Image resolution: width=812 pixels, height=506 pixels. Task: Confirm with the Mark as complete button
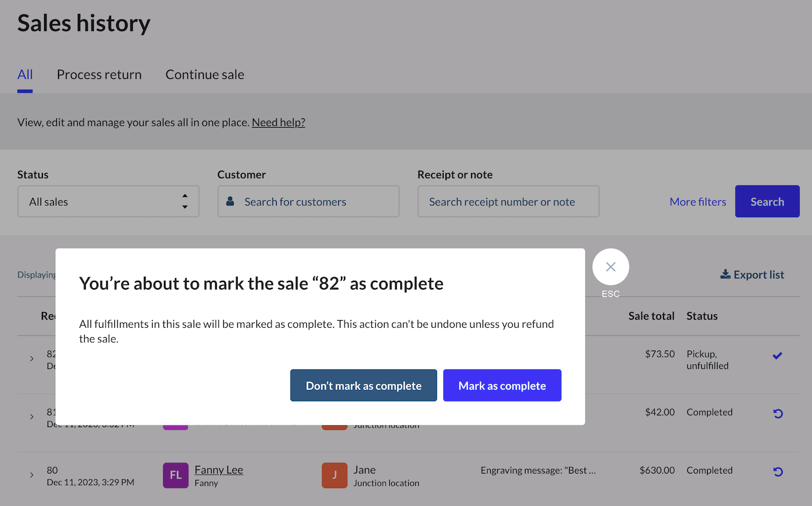pos(502,385)
